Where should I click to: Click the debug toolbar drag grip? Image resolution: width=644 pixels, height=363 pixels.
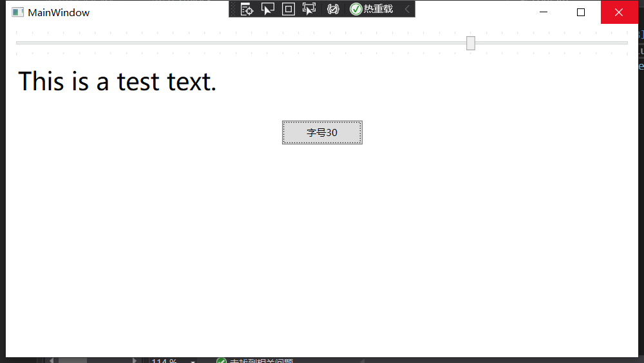233,9
